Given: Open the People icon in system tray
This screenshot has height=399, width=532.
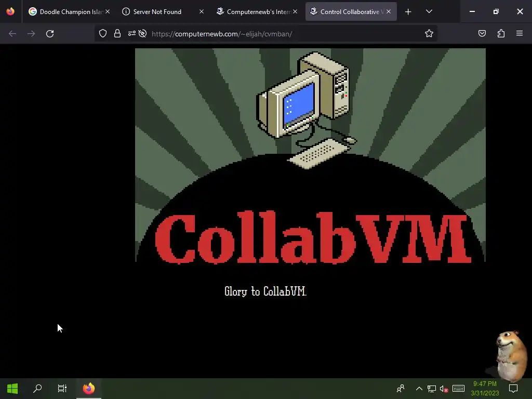Looking at the screenshot, I should point(401,389).
